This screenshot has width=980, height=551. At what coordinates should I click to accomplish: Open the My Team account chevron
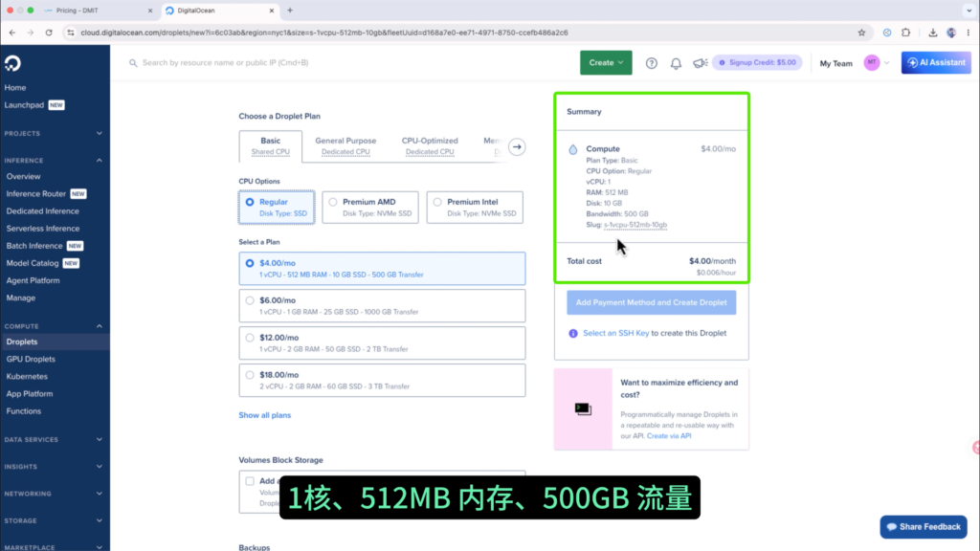(886, 63)
